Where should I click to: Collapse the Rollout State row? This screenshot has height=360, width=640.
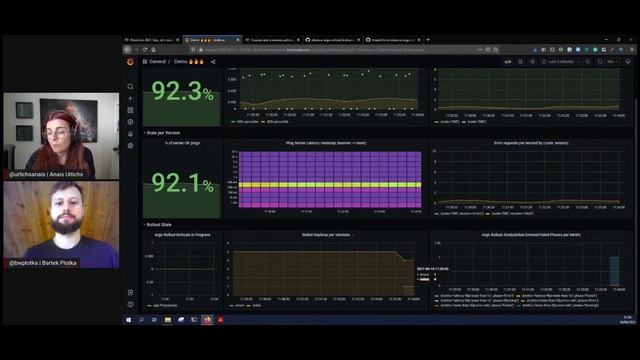coord(158,225)
